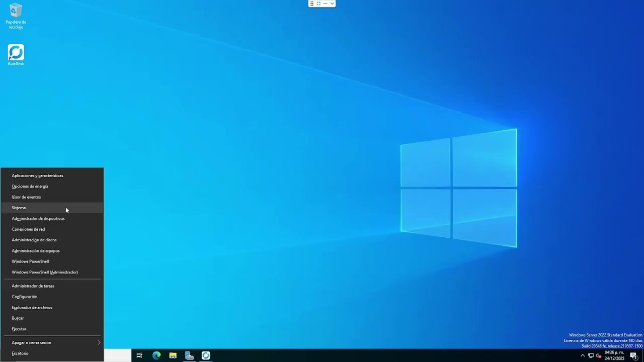
Task: Open Administrador de tareas
Action: 52,286
